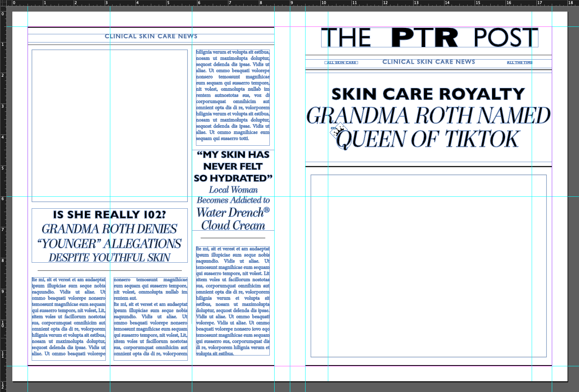Select the "Water Drench® Cloud Cream" subheading

[x=233, y=219]
